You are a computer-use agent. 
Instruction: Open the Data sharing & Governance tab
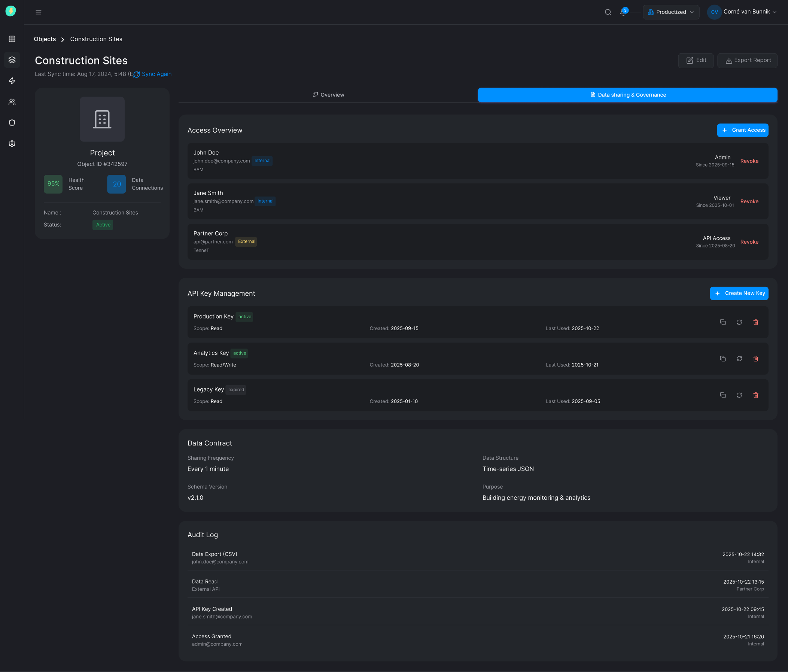coord(627,95)
